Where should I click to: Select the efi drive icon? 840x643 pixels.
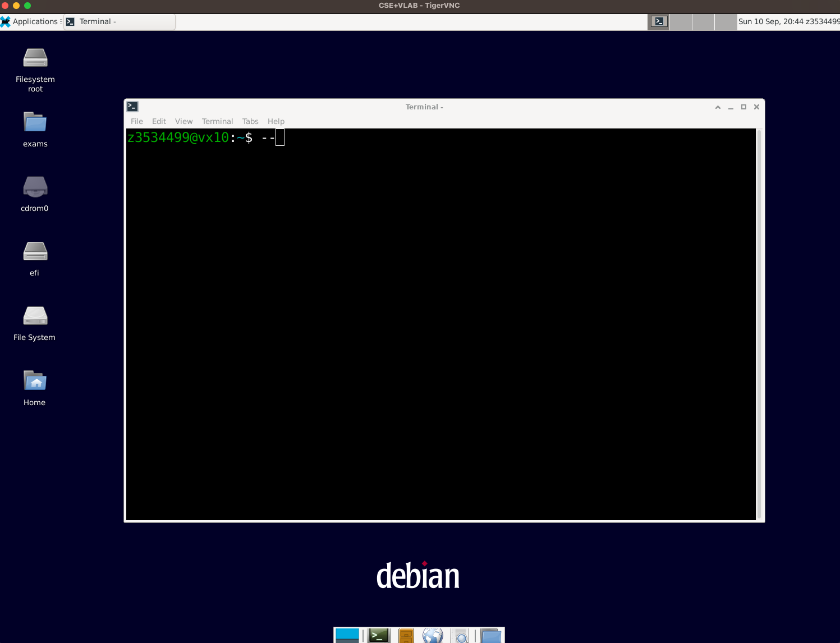click(35, 252)
